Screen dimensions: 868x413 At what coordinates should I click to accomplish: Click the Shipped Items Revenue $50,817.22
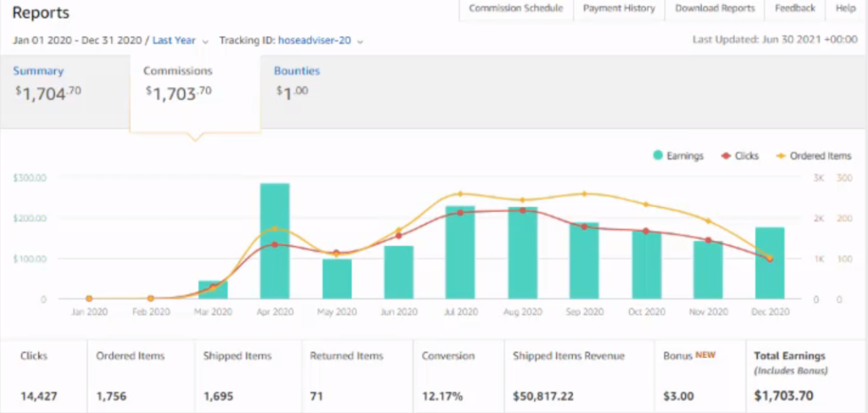coord(543,396)
